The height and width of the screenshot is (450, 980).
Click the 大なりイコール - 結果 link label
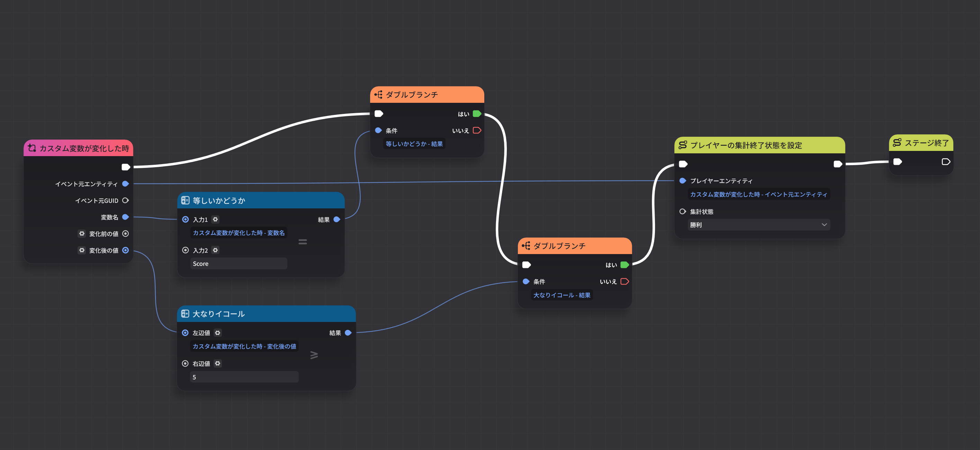click(561, 295)
